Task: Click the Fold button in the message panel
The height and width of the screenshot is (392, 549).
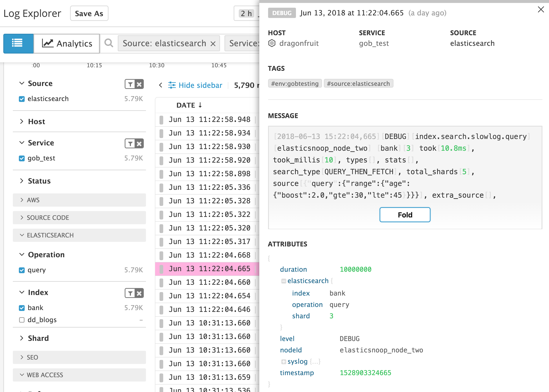Action: tap(405, 215)
